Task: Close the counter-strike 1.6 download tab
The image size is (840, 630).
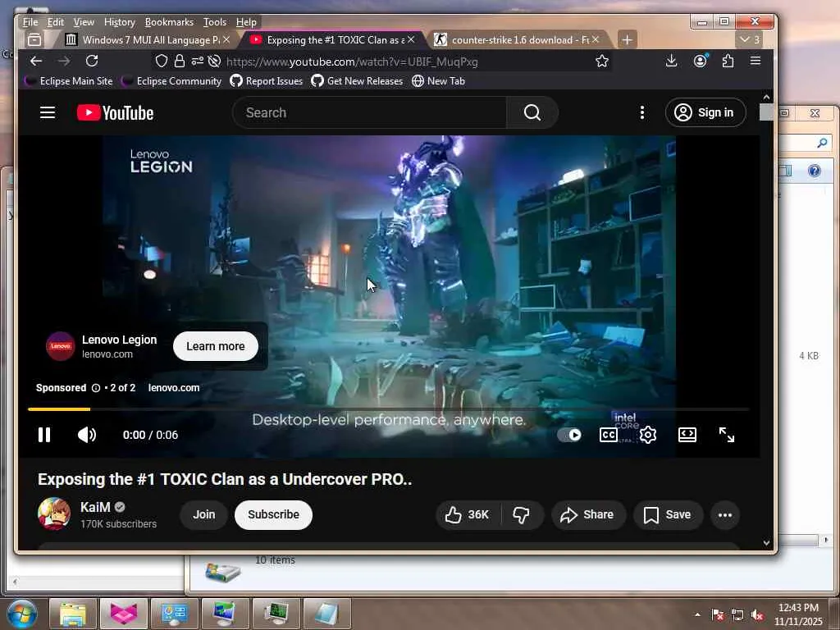Action: tap(596, 39)
